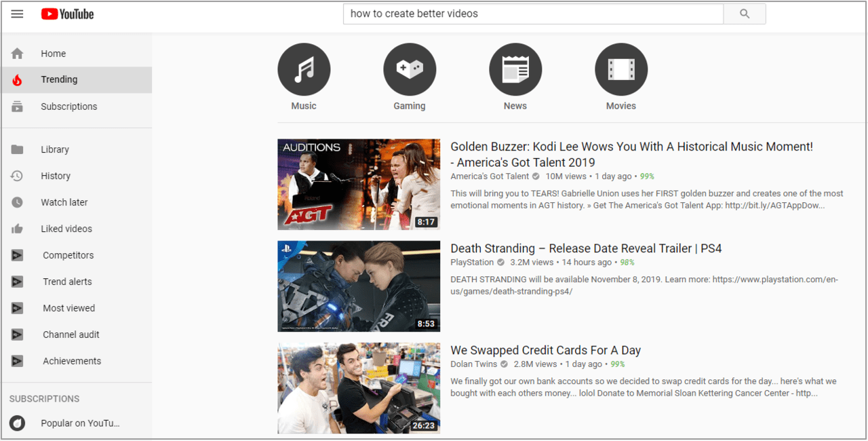
Task: Visit the America's Got Talent channel
Action: point(490,176)
